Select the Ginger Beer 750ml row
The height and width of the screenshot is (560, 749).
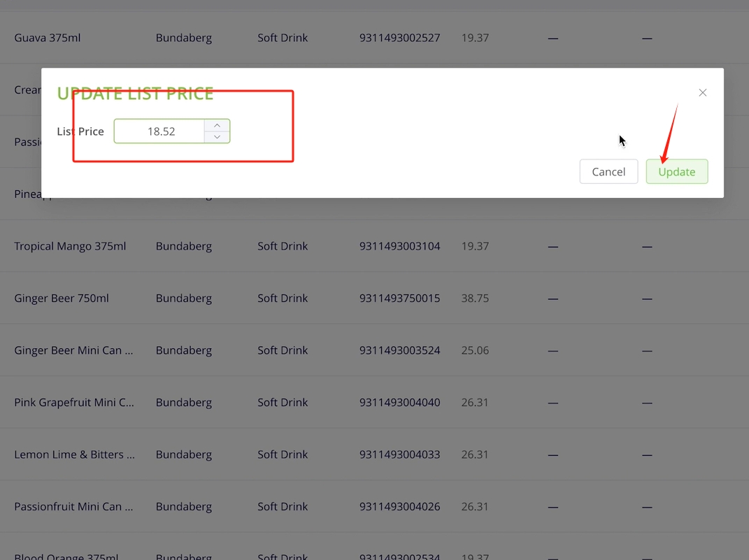[62, 299]
